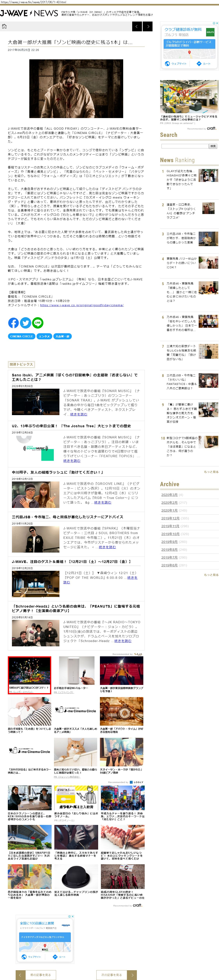Image resolution: width=219 pixels, height=980 pixels.
Task: Close the golf ad at top right
Action: pyautogui.click(x=217, y=23)
